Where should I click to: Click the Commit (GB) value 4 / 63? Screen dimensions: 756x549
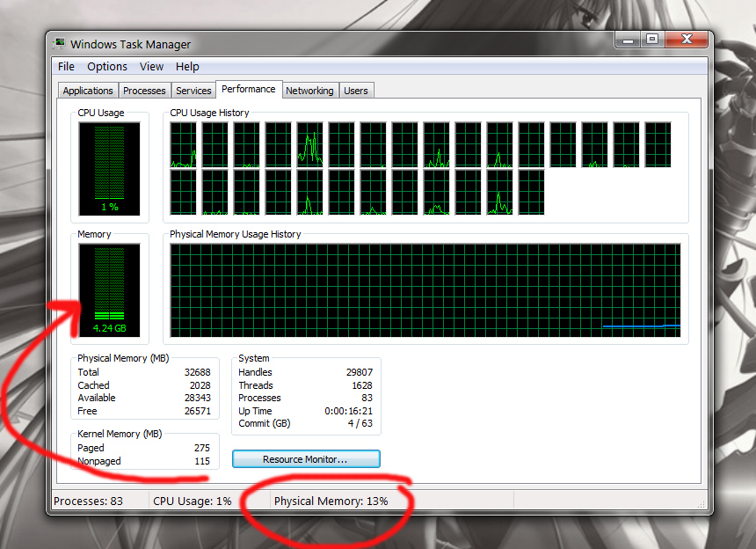360,423
